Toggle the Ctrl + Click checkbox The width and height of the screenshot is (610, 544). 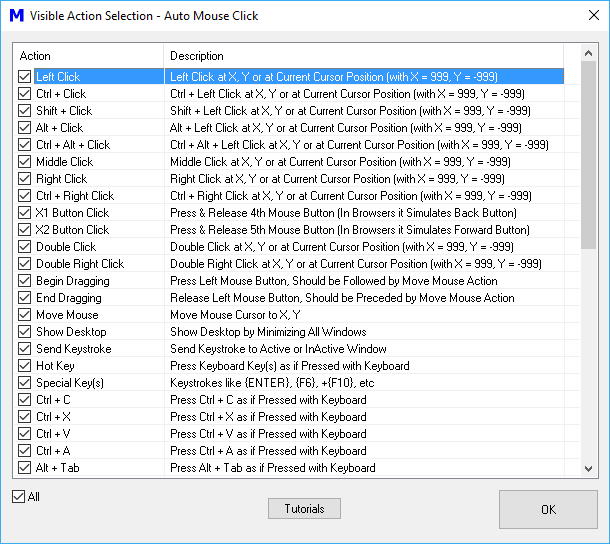25,94
